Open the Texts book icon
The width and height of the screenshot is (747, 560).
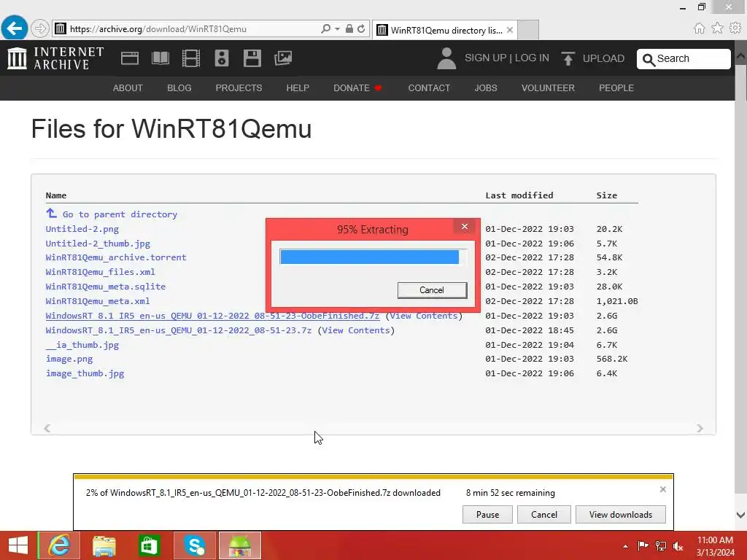point(160,58)
